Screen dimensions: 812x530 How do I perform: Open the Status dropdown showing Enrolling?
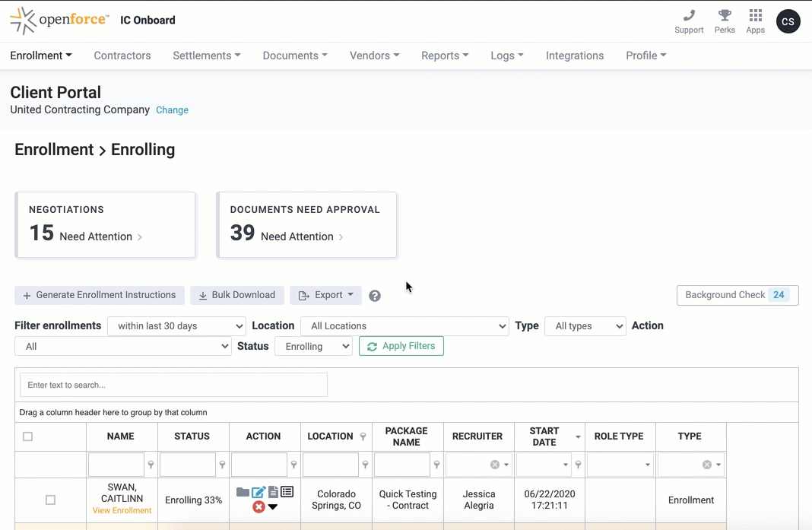[313, 347]
